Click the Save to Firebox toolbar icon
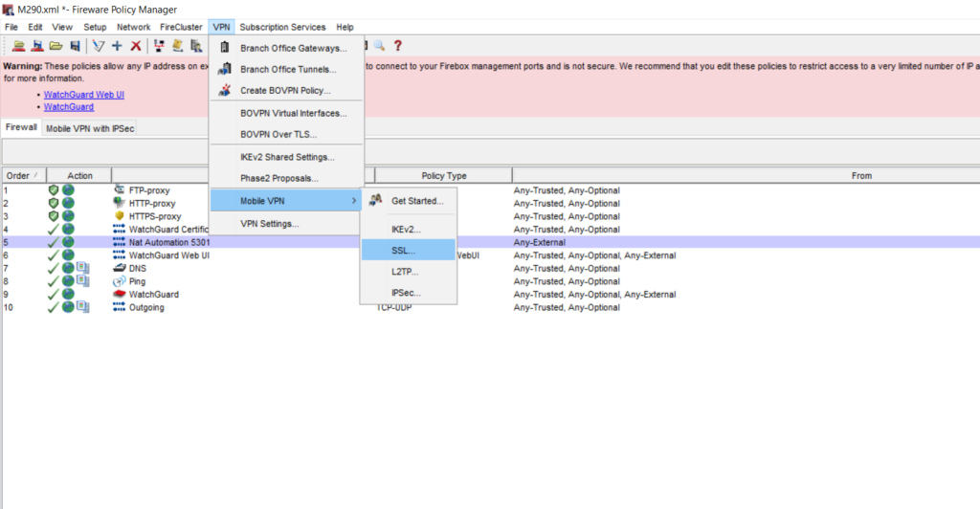The height and width of the screenshot is (509, 980). tap(37, 46)
